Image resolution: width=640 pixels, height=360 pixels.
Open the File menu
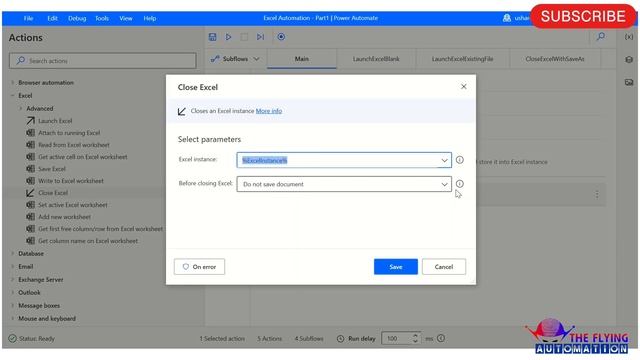28,18
